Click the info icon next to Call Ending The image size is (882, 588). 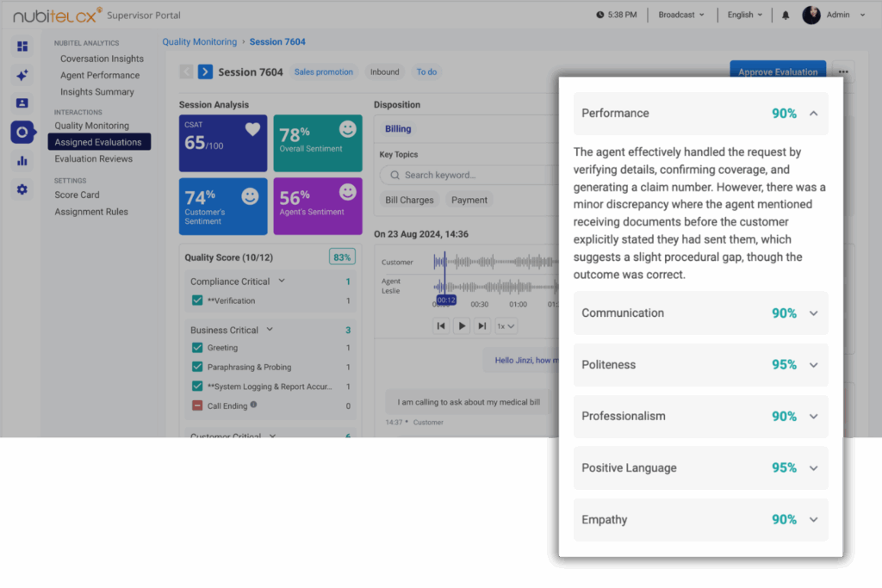(254, 405)
